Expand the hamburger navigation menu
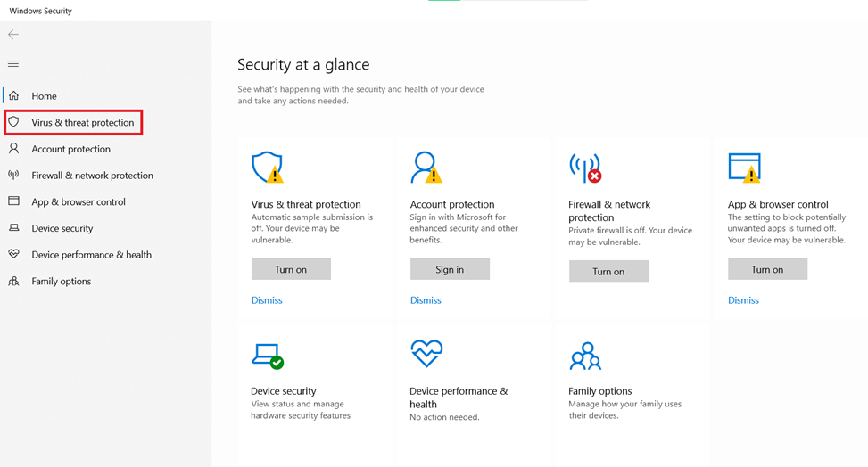Screen dimensions: 868x467 pyautogui.click(x=13, y=63)
